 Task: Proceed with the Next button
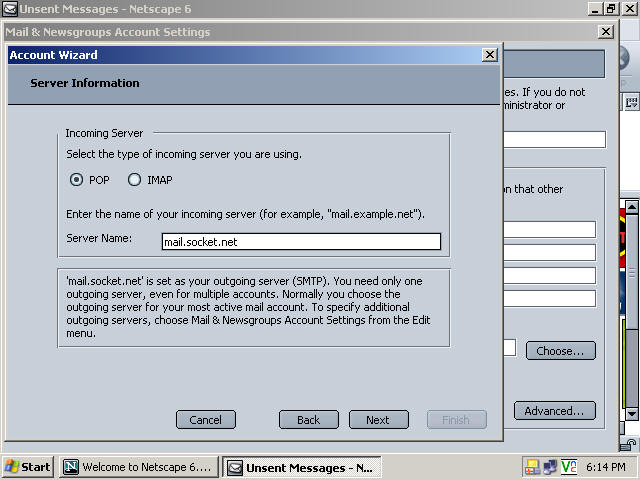point(379,420)
